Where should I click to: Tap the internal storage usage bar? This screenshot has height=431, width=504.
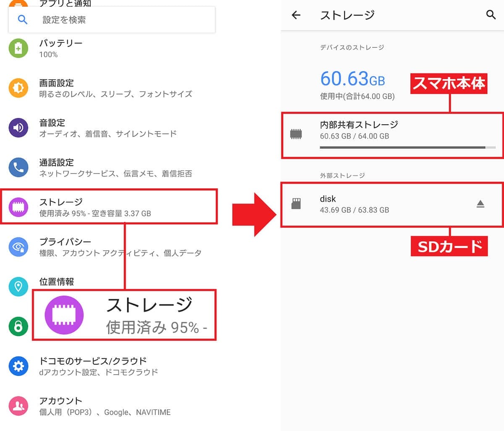(x=408, y=147)
